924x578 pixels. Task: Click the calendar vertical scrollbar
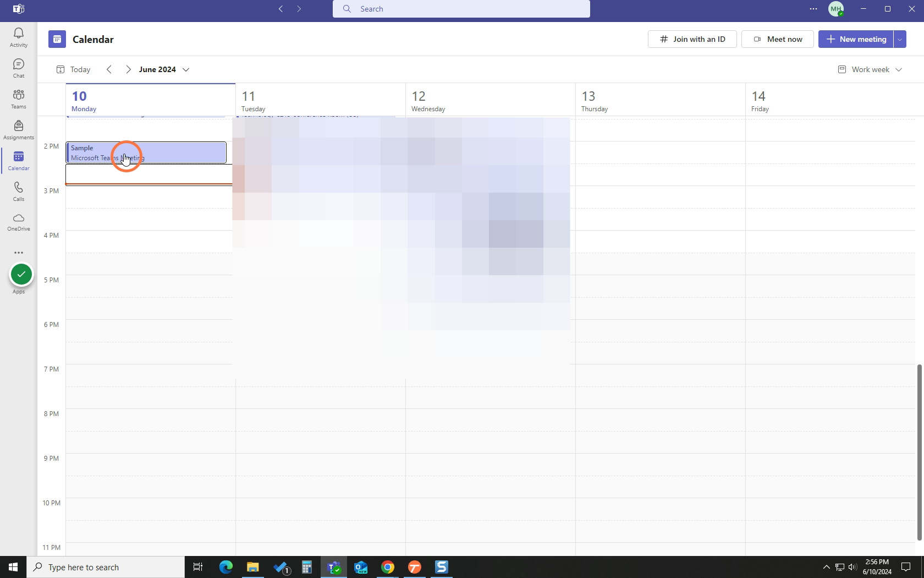pyautogui.click(x=919, y=452)
